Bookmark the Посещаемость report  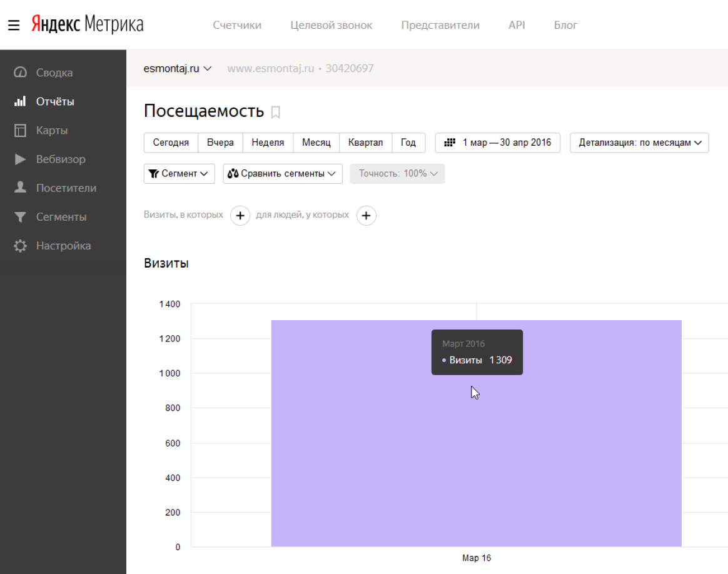[275, 113]
